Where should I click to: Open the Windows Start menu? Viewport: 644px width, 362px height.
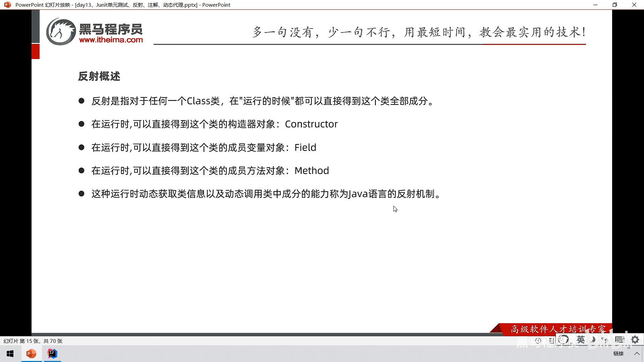(10, 354)
